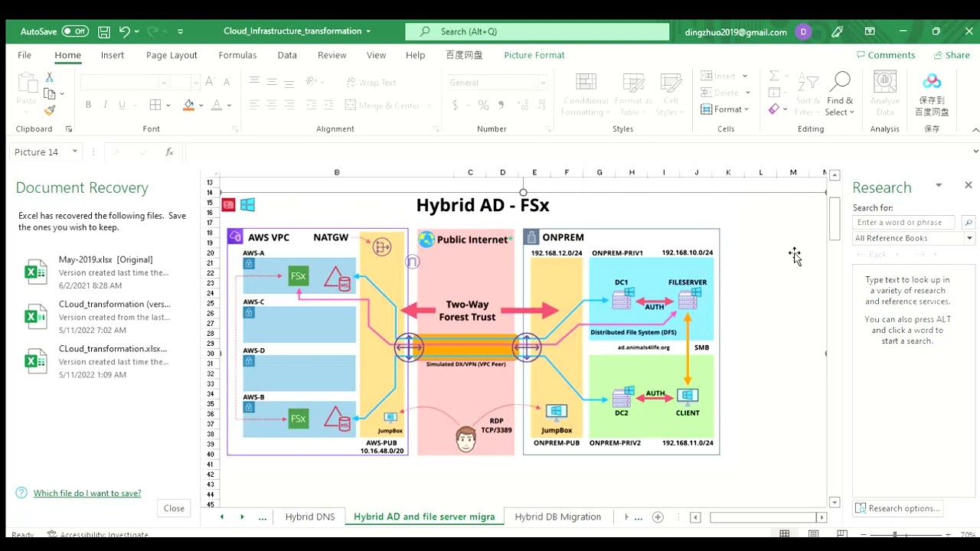Open the Name Box dropdown arrow
This screenshot has height=551, width=980.
[x=74, y=152]
